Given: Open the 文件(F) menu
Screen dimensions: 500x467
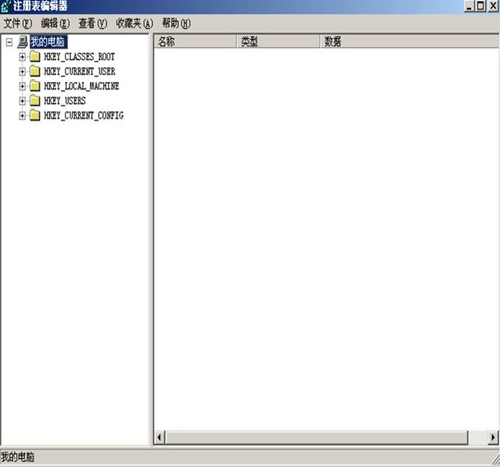Looking at the screenshot, I should point(18,23).
